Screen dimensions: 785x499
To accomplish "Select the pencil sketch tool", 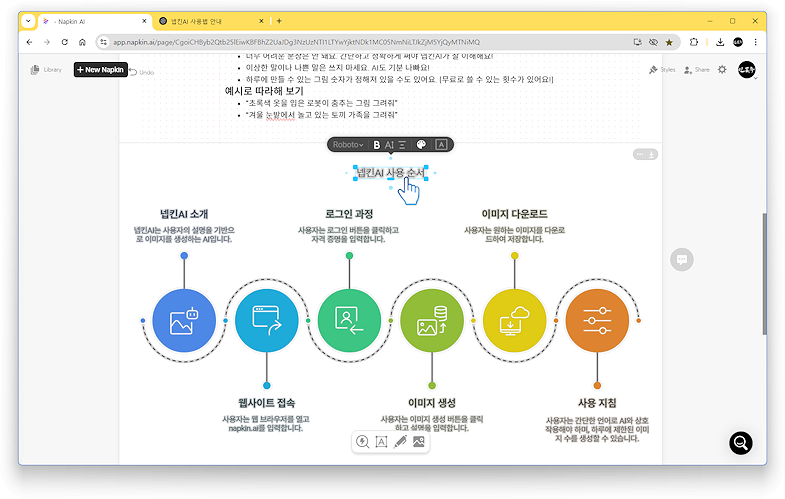I will 400,441.
